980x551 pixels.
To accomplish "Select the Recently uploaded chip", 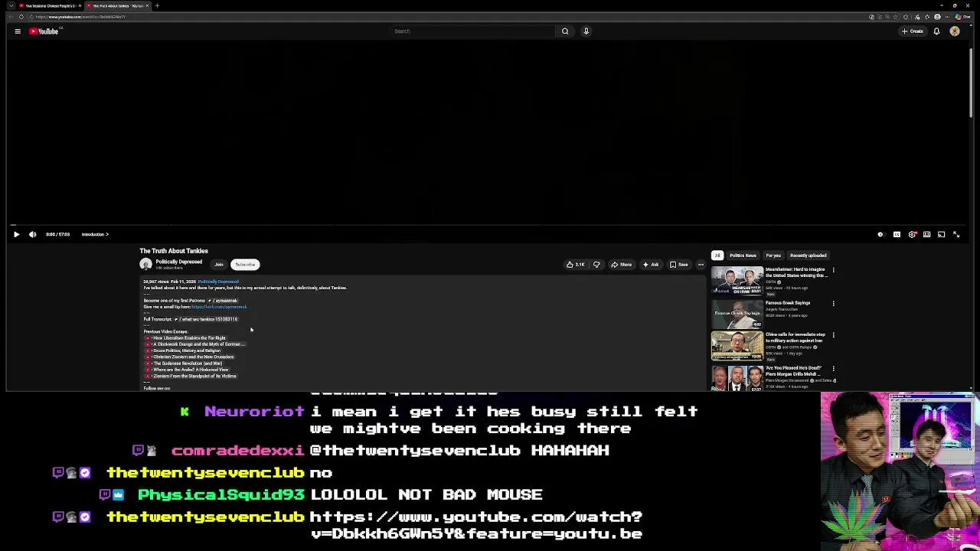I will click(x=808, y=256).
